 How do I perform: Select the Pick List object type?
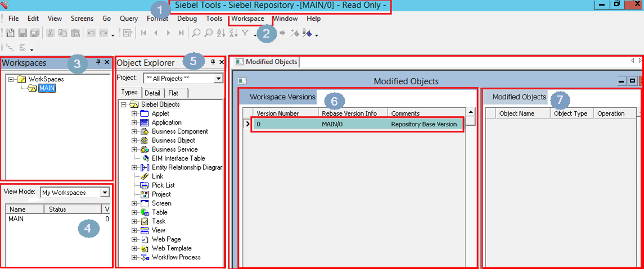coord(163,185)
